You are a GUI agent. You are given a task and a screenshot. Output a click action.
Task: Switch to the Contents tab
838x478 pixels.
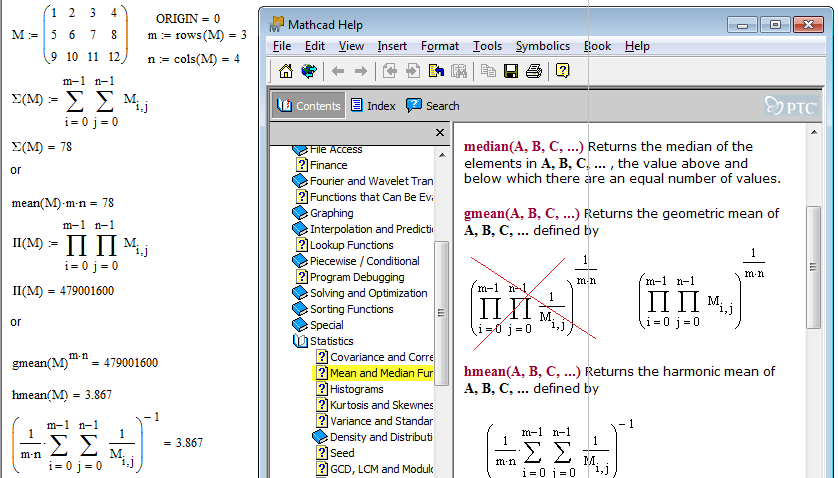[x=308, y=106]
